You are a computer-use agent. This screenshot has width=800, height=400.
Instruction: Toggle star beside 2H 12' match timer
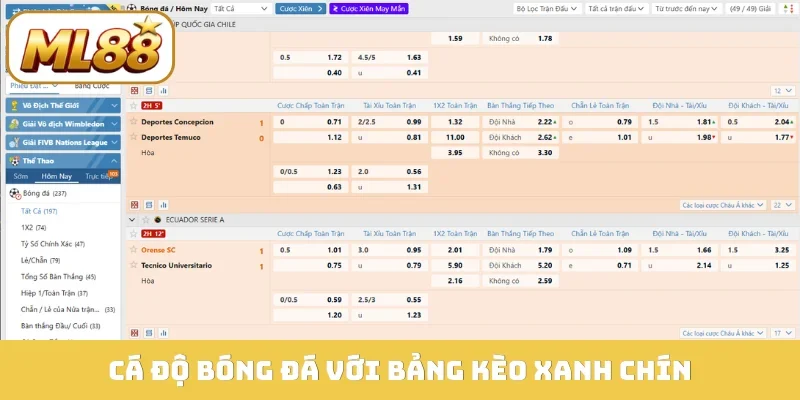click(x=134, y=234)
